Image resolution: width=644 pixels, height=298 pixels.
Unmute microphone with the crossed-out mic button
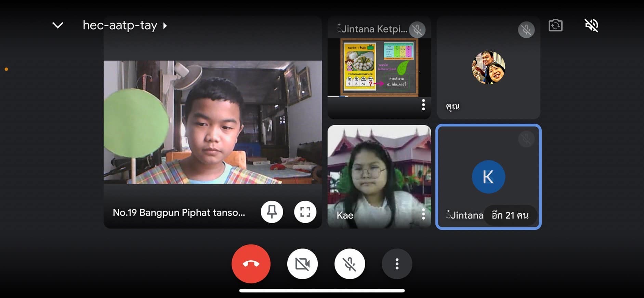(x=350, y=264)
